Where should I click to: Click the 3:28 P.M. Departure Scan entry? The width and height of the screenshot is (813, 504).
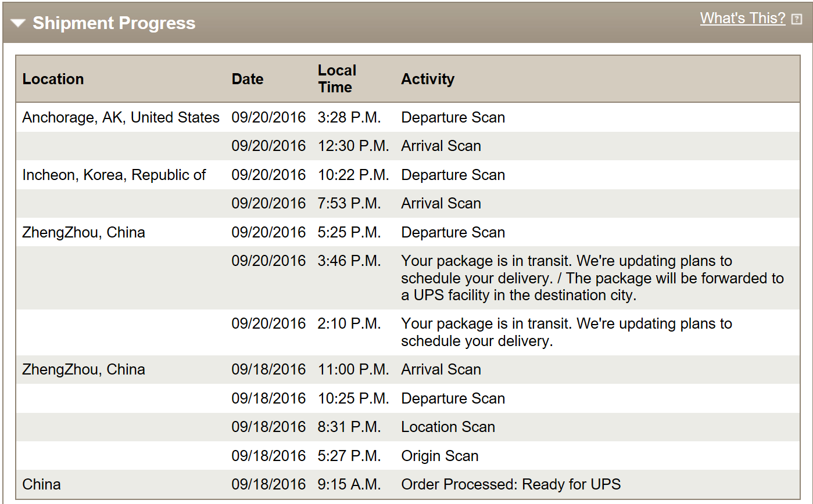[x=408, y=117]
